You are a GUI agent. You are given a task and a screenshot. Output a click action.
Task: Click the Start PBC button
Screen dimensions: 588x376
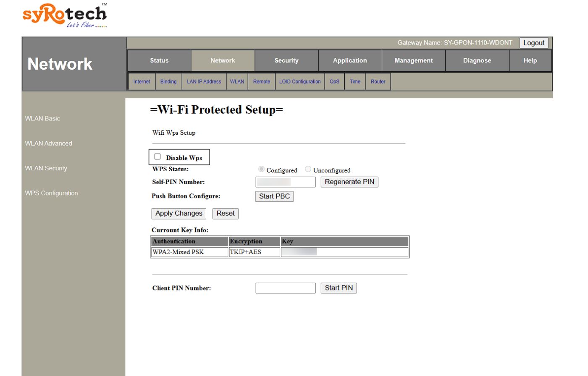point(274,196)
